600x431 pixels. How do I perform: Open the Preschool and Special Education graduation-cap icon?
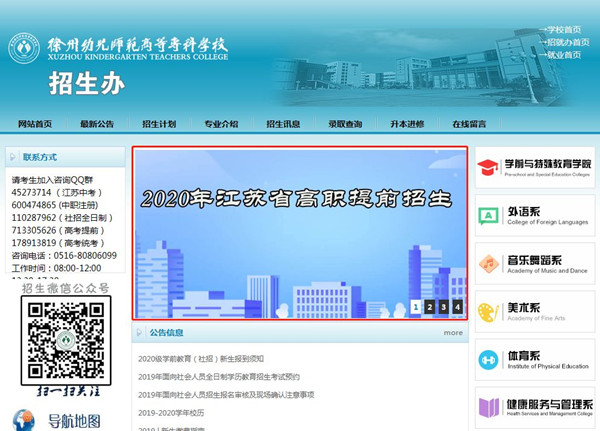(489, 167)
